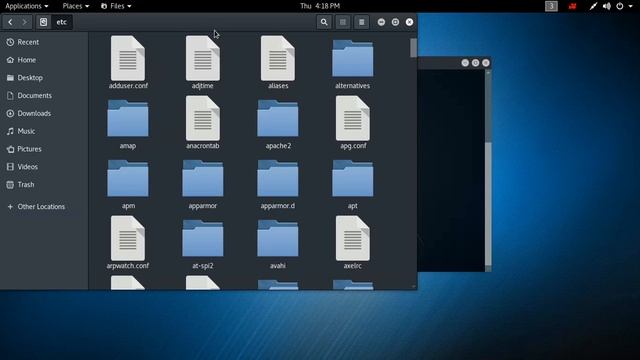Image resolution: width=640 pixels, height=360 pixels.
Task: Select the apm folder icon
Action: click(128, 178)
